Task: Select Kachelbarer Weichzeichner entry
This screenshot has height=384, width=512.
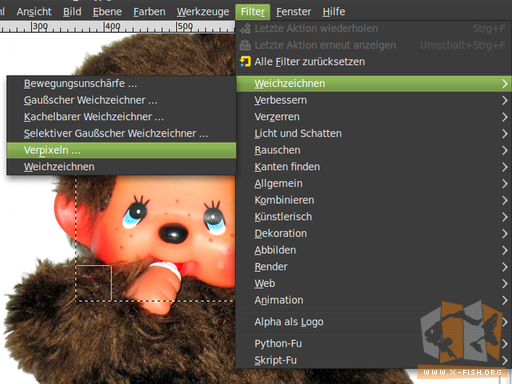Action: click(121, 117)
